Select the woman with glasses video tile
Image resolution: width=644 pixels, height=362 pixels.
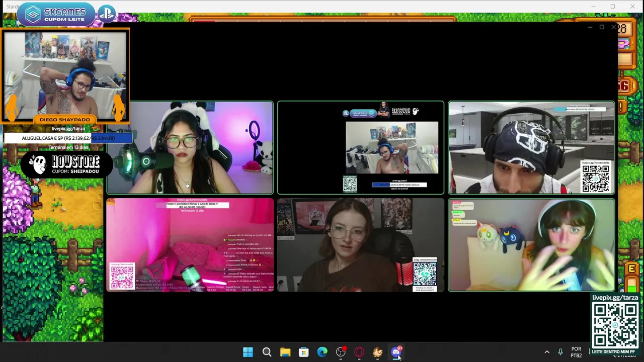pos(361,245)
